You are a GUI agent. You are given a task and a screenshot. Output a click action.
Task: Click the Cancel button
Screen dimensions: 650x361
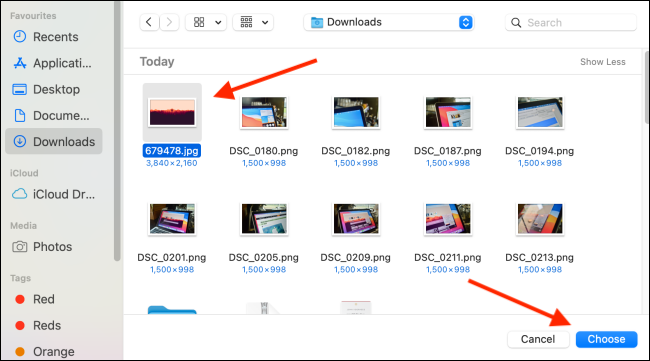(538, 339)
